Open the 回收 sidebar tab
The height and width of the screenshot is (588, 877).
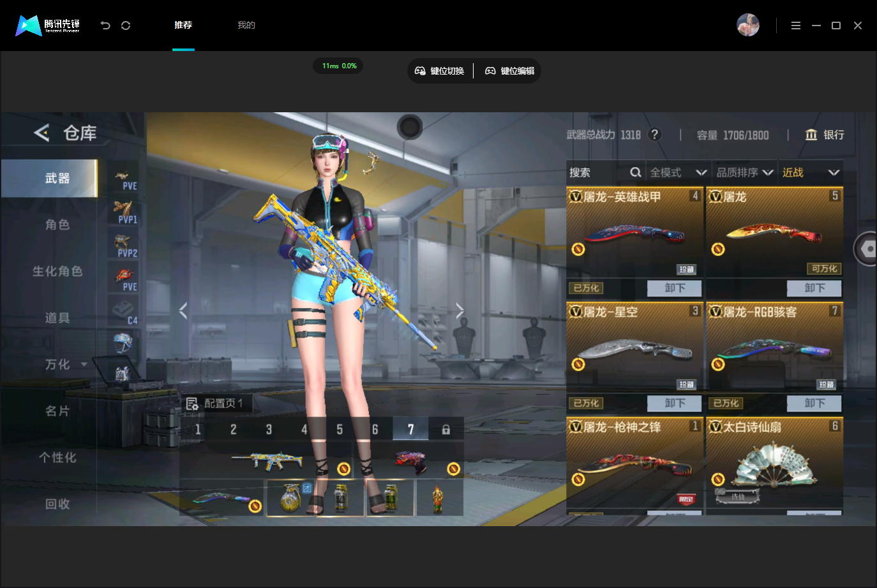coord(57,504)
